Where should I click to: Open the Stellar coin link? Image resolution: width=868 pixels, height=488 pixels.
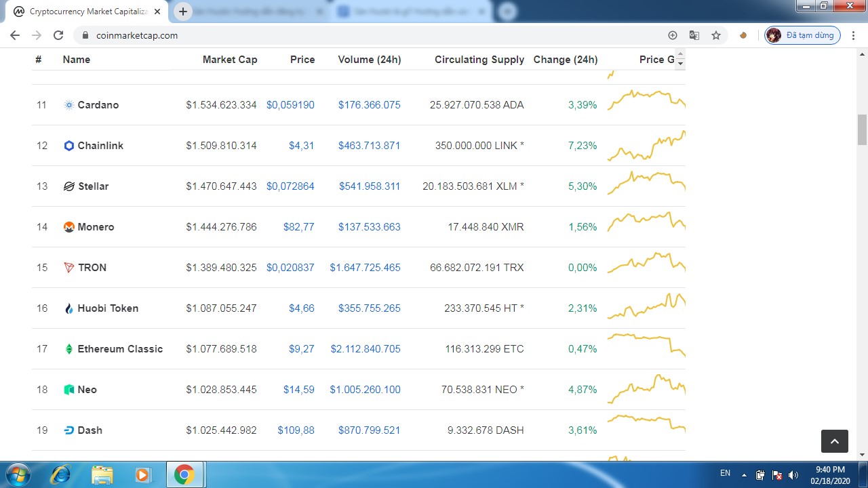click(x=93, y=186)
